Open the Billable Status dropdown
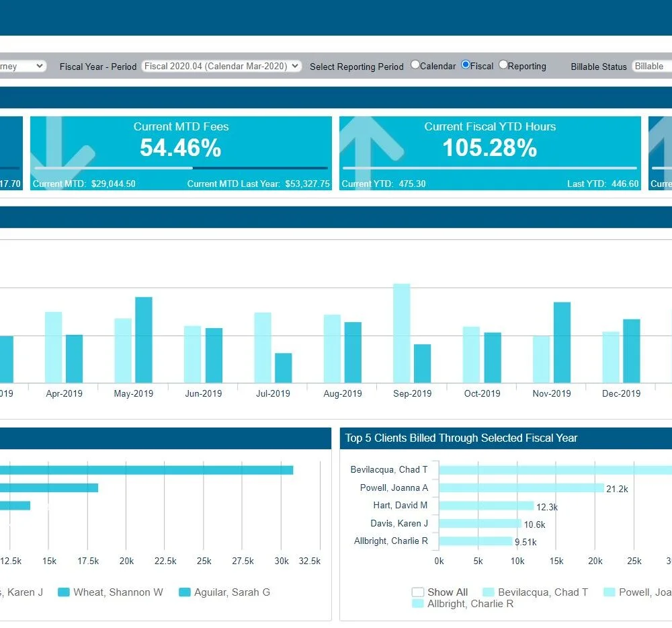 [652, 66]
